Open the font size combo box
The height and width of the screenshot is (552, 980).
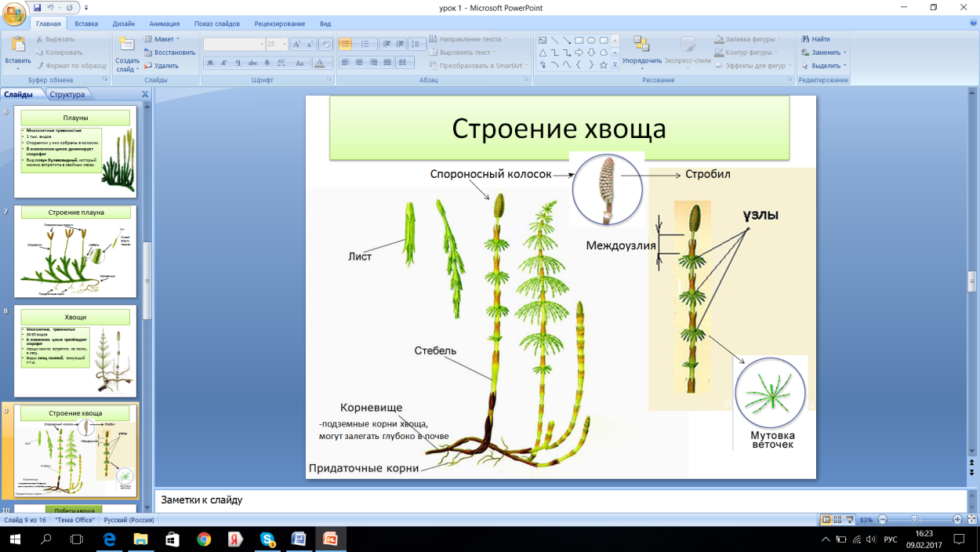point(277,45)
